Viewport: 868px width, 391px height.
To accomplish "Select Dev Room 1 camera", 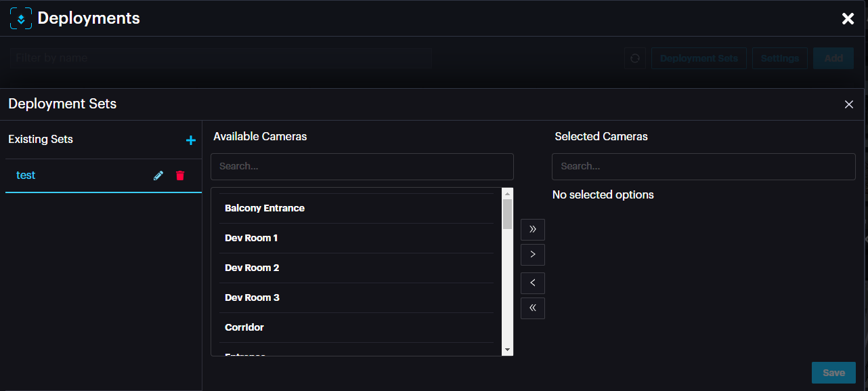I will 251,238.
